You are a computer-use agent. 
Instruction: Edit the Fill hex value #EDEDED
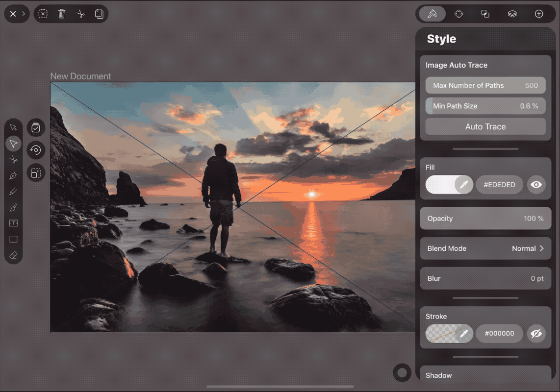coord(499,185)
